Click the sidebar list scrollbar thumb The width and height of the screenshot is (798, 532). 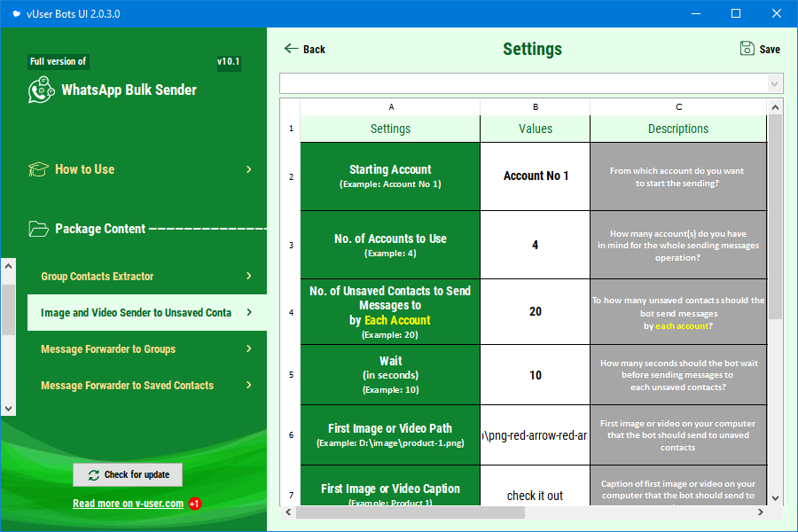click(8, 309)
